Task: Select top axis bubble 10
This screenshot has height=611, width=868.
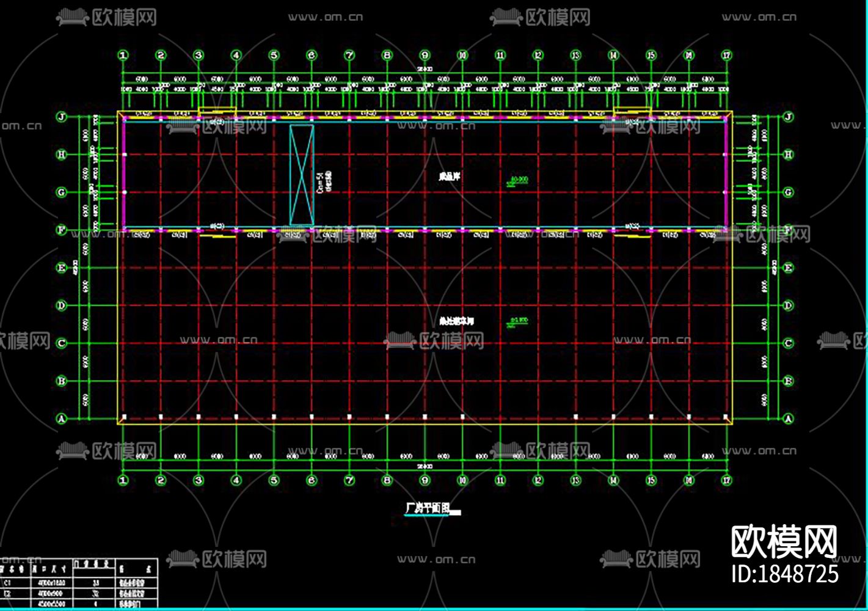Action: [x=462, y=56]
